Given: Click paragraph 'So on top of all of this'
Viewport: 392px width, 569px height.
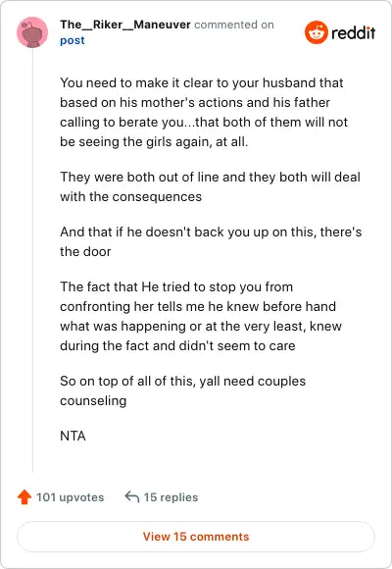Looking at the screenshot, I should pos(182,390).
